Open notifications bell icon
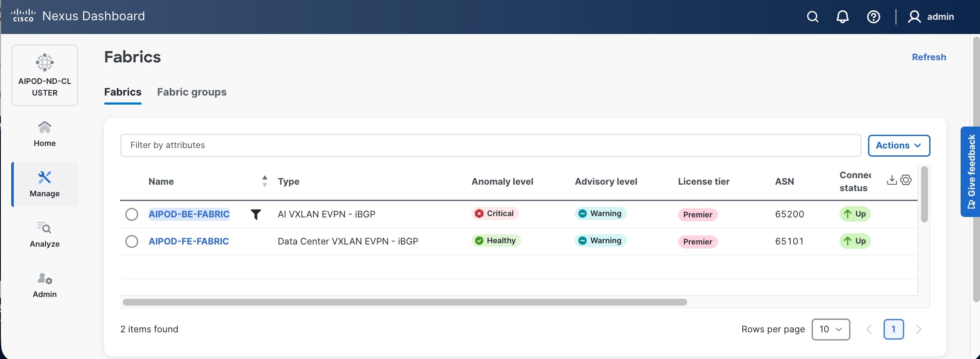 [843, 17]
